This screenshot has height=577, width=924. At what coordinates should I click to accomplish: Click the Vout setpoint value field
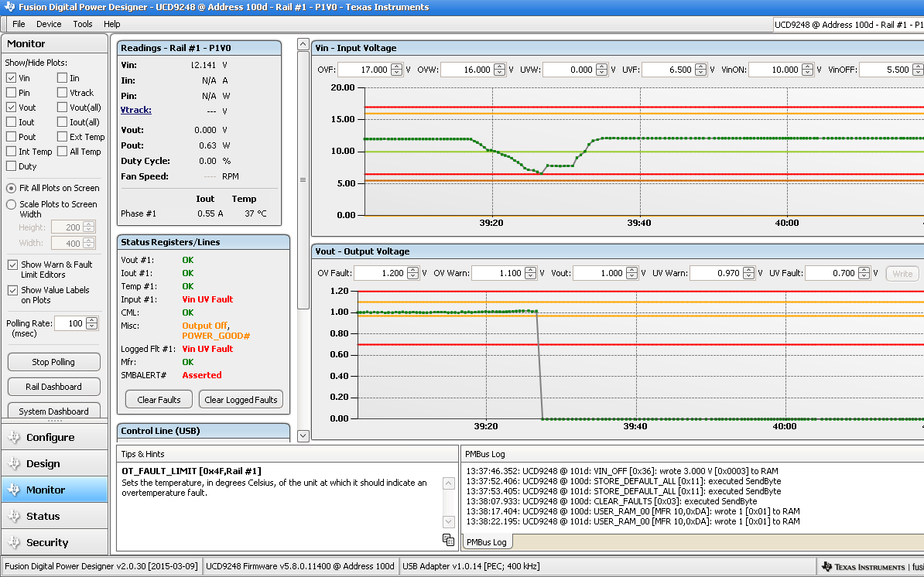pos(600,273)
